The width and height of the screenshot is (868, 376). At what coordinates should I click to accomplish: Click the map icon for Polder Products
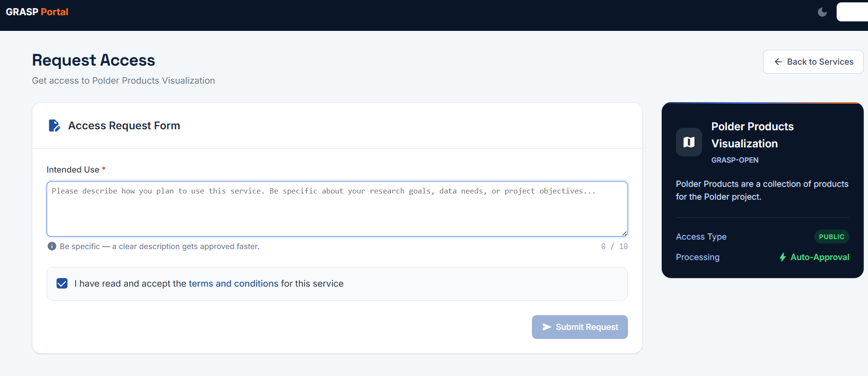(x=689, y=142)
